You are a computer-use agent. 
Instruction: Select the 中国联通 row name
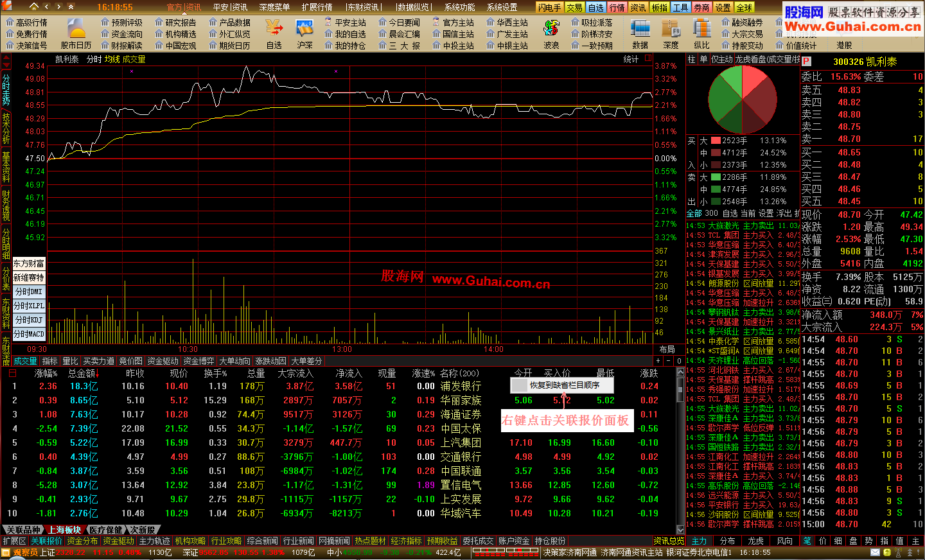461,471
